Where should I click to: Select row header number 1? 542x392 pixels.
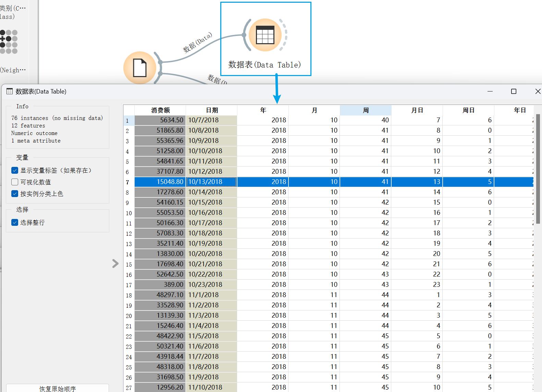pos(129,120)
